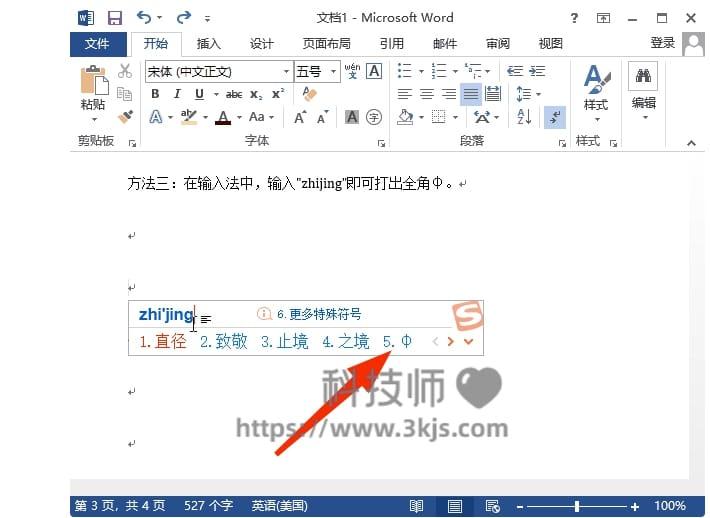Click the Distributed alignment icon
The width and height of the screenshot is (710, 518).
click(x=493, y=94)
